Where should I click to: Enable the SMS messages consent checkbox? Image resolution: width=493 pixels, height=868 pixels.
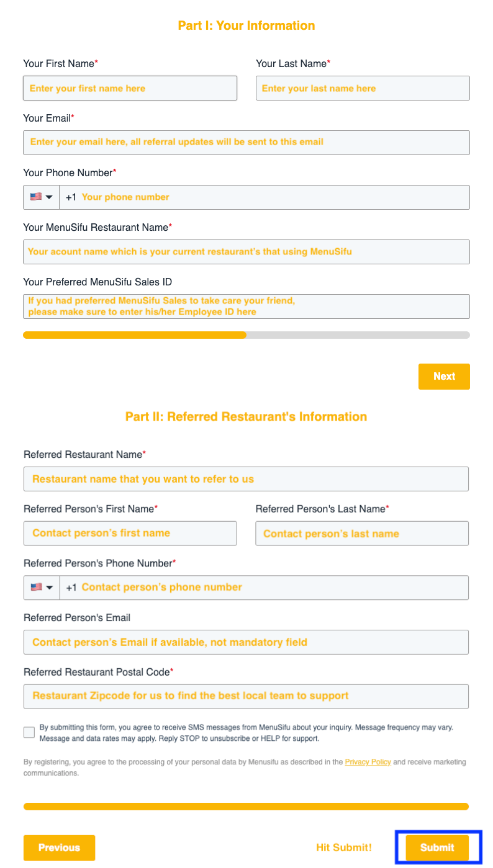(29, 732)
